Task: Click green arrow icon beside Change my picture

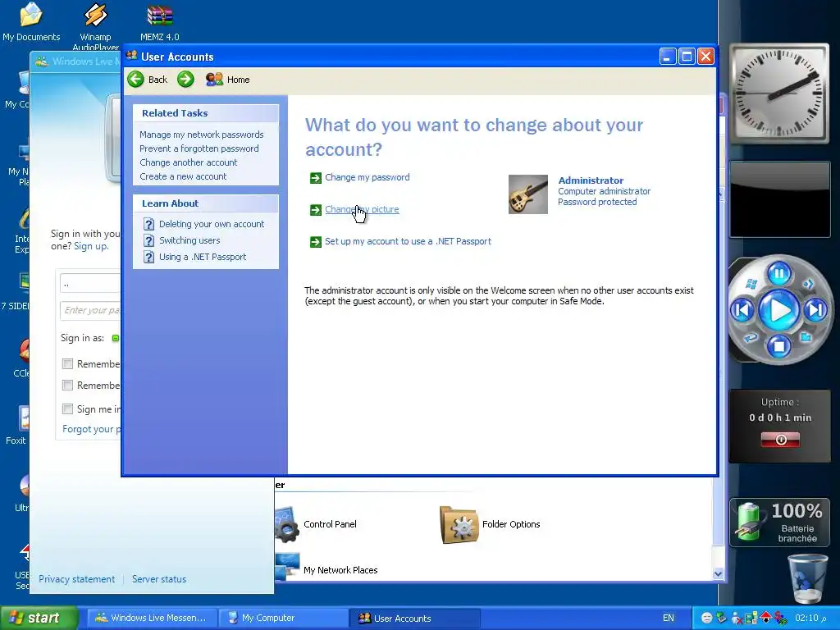Action: pyautogui.click(x=316, y=210)
